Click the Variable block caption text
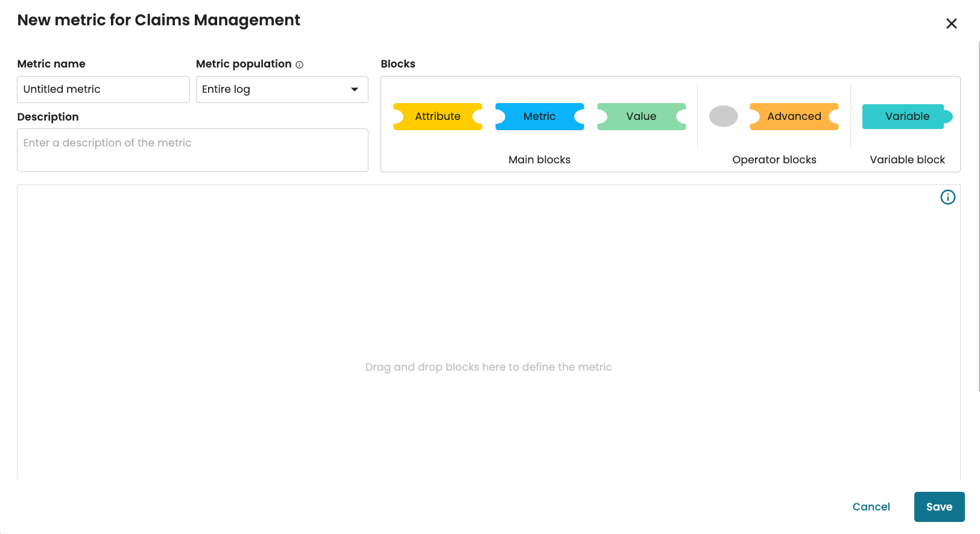Viewport: 980px width, 534px height. (907, 160)
